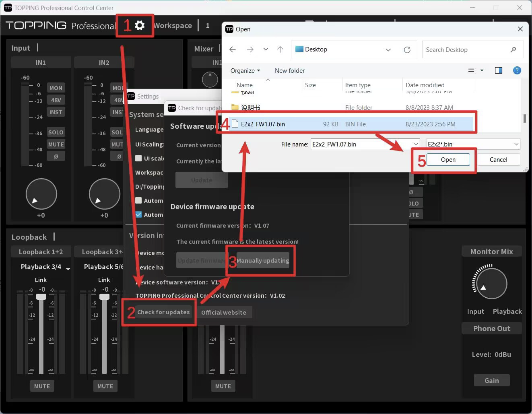
Task: Expand the E2x2*.bin file type dropdown
Action: [x=516, y=144]
